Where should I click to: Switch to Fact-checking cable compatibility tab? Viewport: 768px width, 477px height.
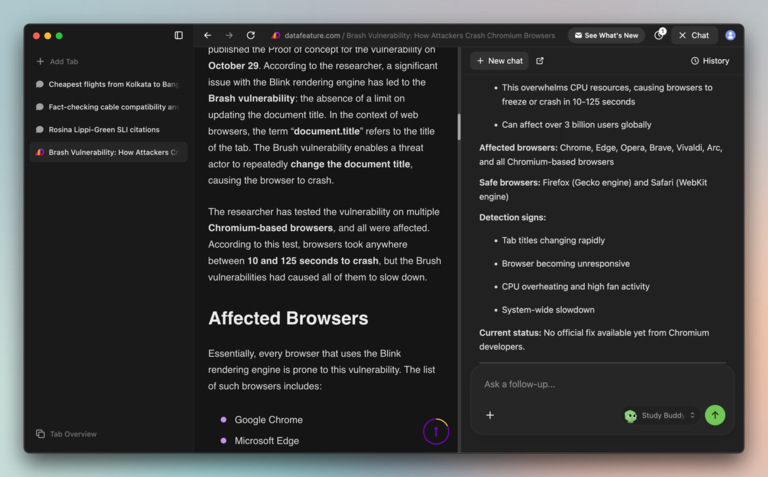[x=108, y=107]
